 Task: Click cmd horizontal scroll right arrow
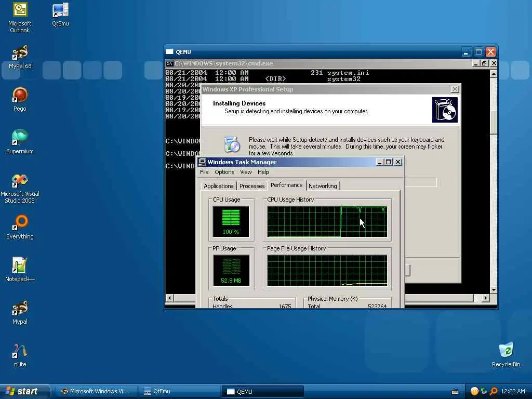486,298
